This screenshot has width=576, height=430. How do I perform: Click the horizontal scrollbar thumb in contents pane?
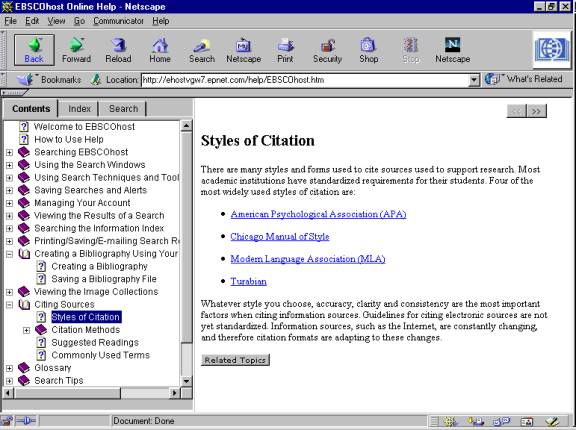(67, 393)
